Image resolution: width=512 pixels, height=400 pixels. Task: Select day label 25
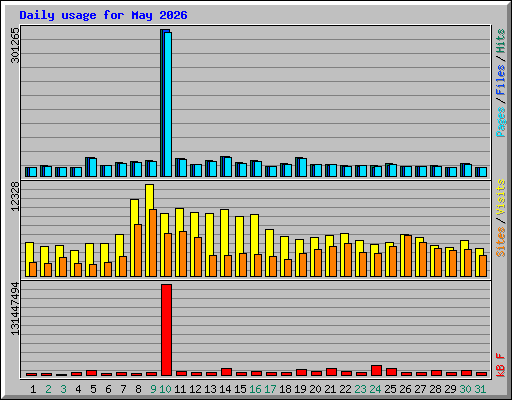(390, 389)
